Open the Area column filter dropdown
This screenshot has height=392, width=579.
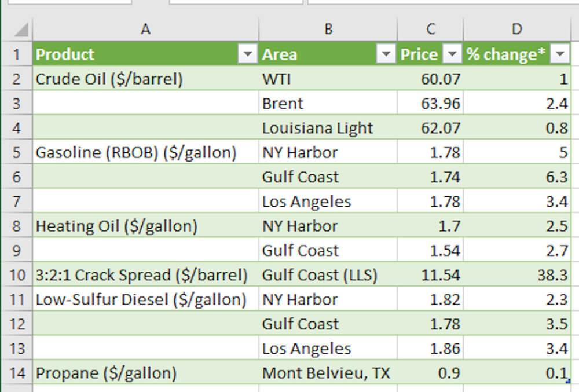coord(386,54)
